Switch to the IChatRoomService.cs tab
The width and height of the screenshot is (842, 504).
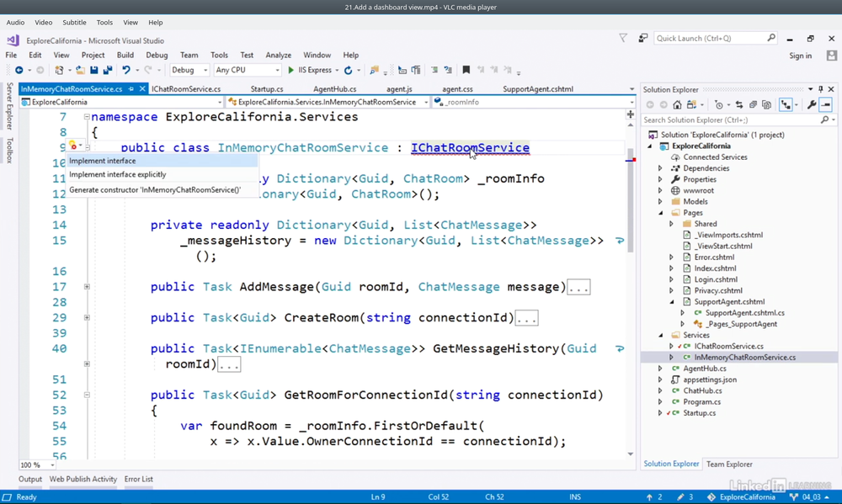point(186,89)
